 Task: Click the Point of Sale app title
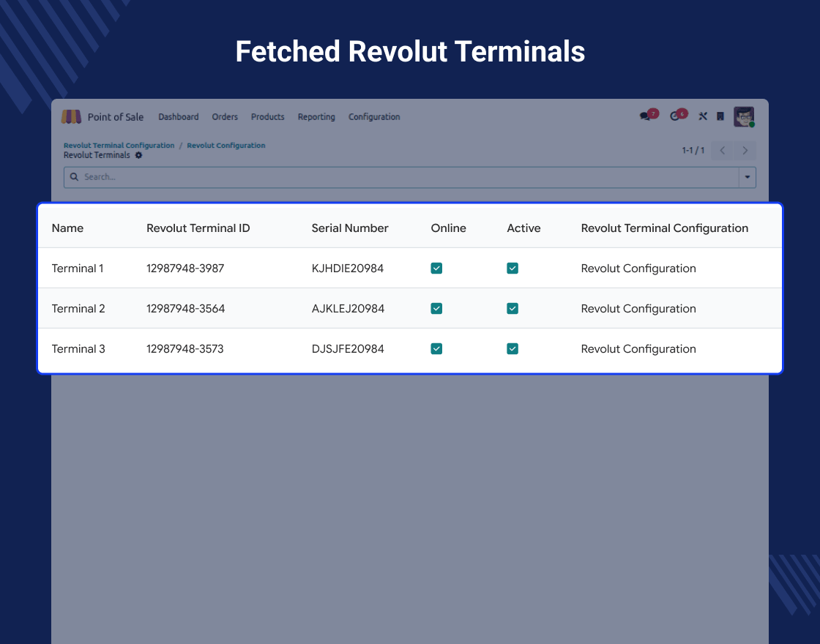(116, 117)
